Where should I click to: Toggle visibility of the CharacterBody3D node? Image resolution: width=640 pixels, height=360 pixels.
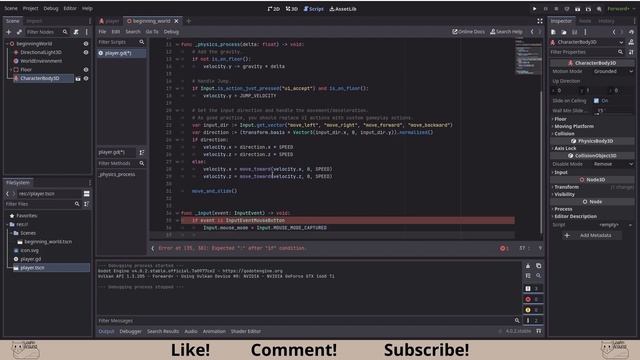pos(86,78)
